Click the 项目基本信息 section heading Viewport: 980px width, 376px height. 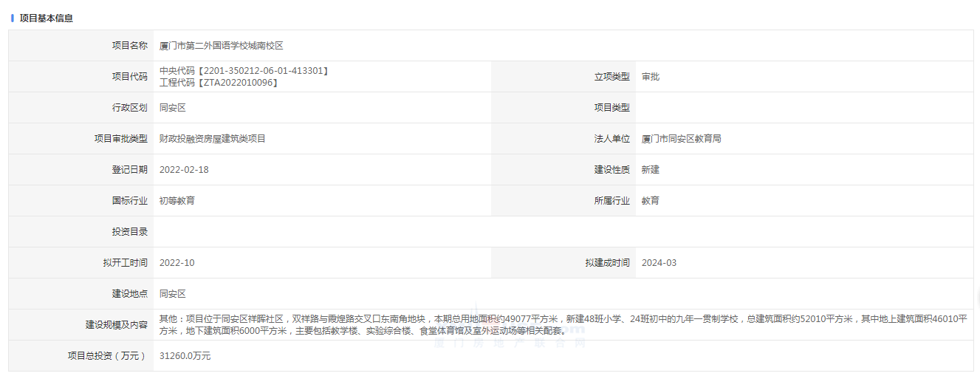[x=46, y=18]
